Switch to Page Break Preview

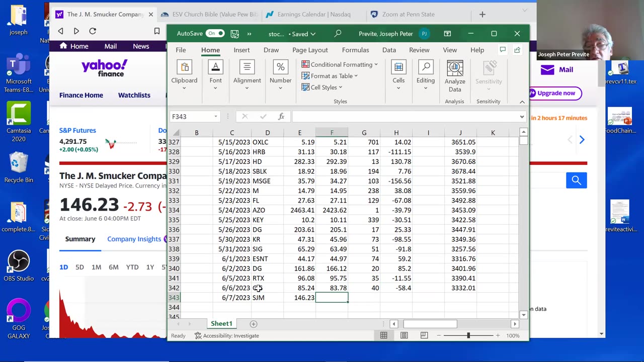424,335
